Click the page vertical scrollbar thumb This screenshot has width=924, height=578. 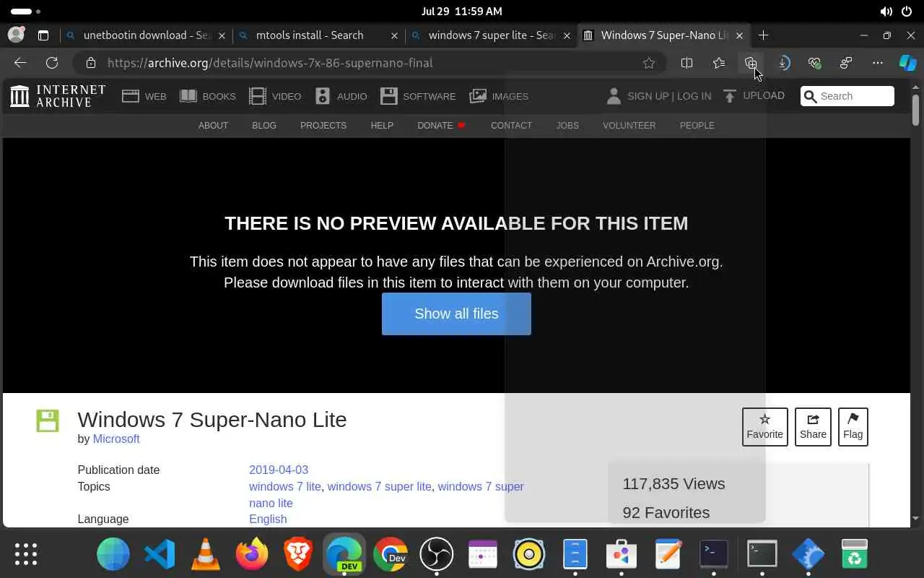(x=915, y=109)
